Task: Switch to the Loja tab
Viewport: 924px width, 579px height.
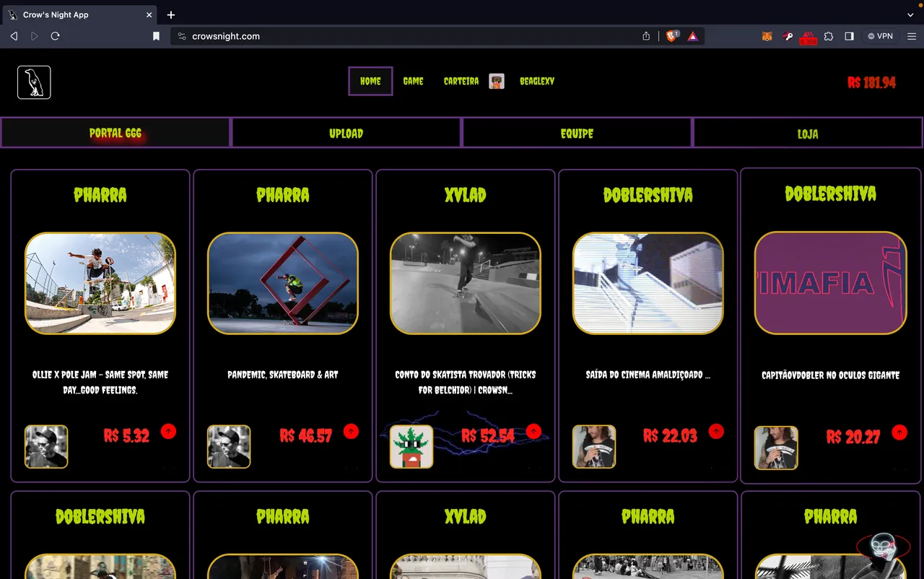Action: pos(808,133)
